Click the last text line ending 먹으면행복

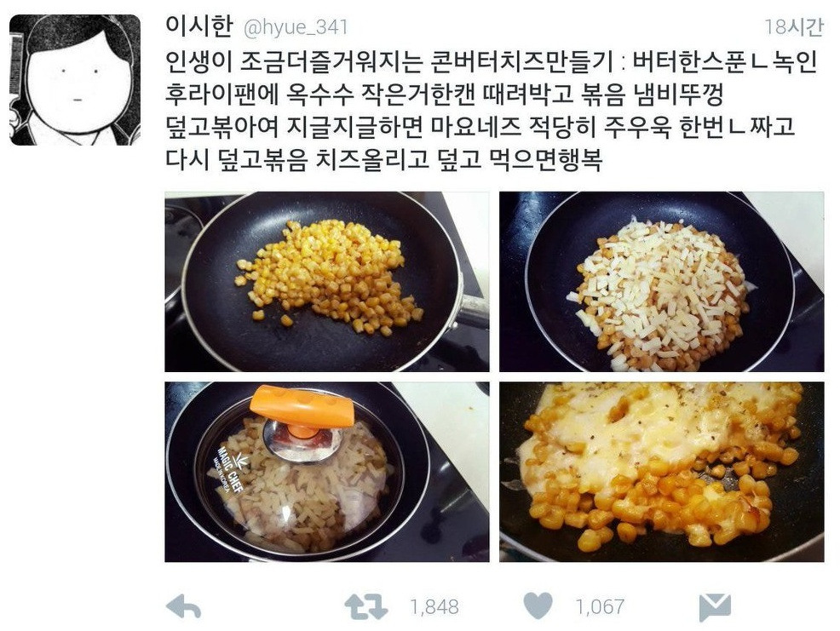pyautogui.click(x=383, y=159)
